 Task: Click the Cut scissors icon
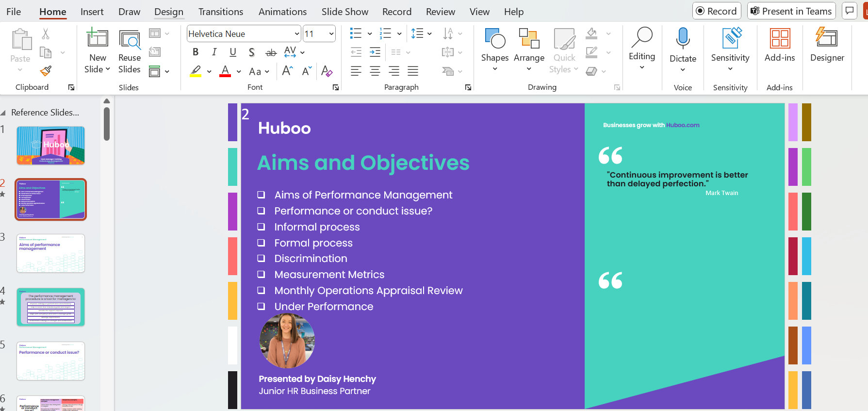point(46,33)
